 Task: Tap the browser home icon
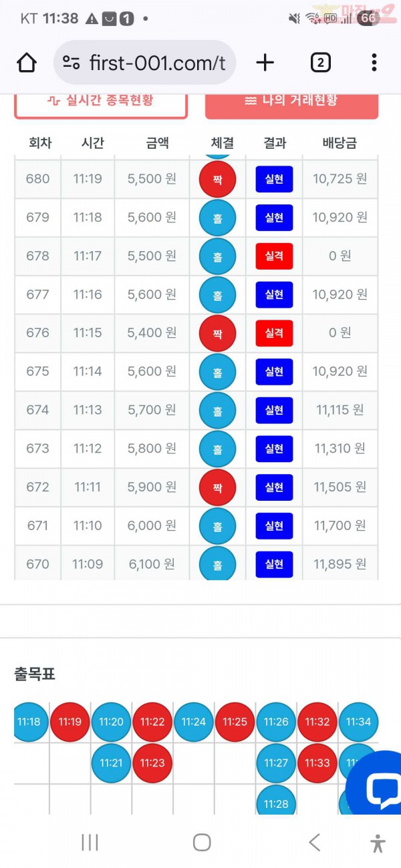pyautogui.click(x=27, y=63)
